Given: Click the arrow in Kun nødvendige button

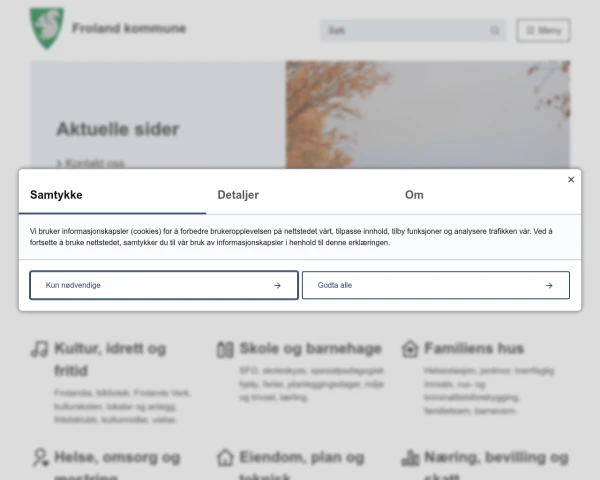Looking at the screenshot, I should point(277,286).
